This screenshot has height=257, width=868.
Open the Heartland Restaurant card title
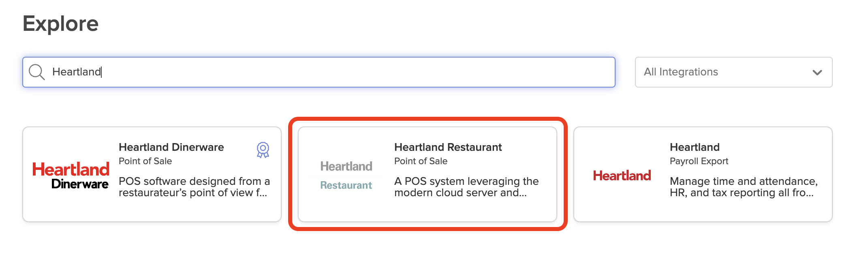coord(448,147)
